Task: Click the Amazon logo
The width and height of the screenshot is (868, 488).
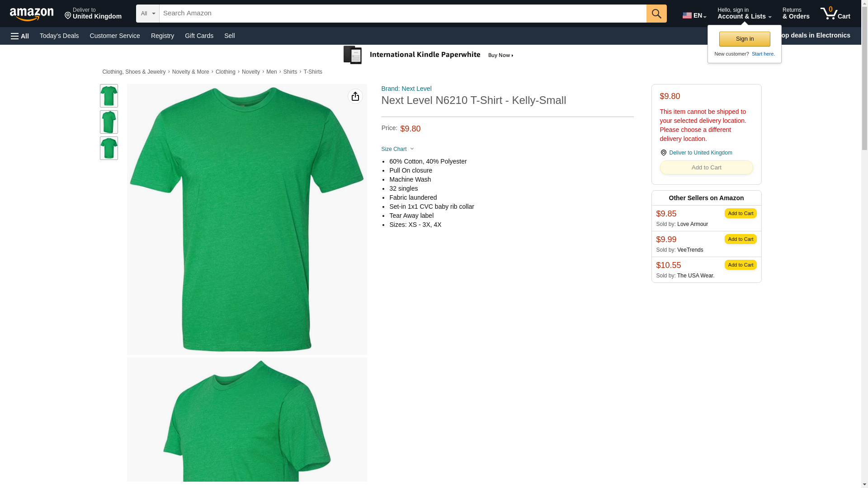Action: (x=32, y=14)
